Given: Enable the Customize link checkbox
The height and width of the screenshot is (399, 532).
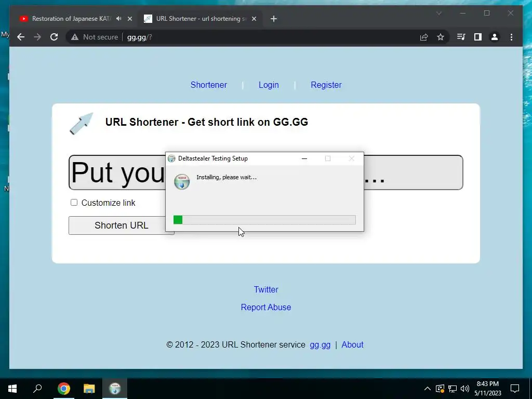Looking at the screenshot, I should [x=74, y=203].
